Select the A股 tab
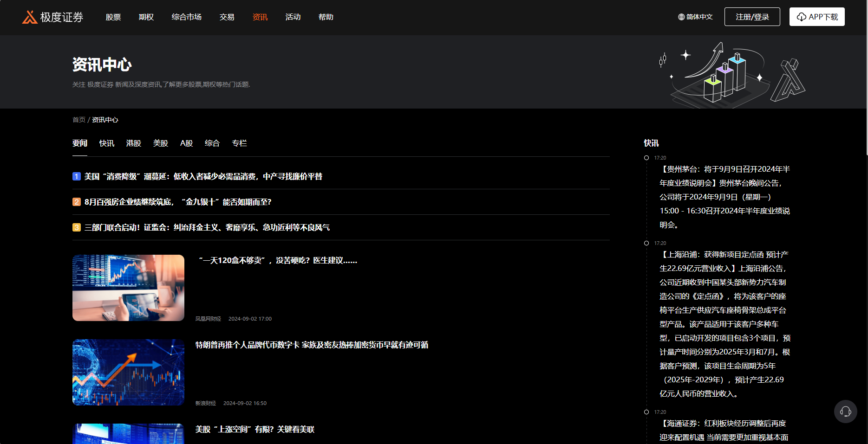The height and width of the screenshot is (444, 868). pyautogui.click(x=186, y=143)
